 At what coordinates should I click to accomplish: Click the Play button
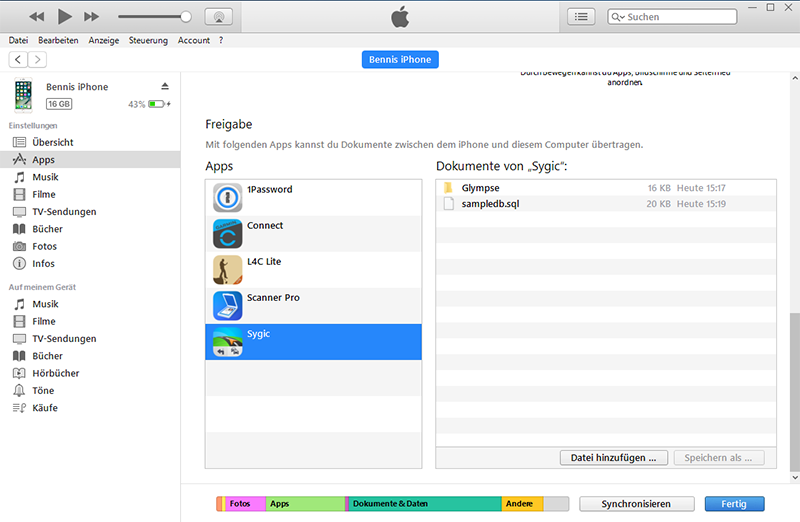pyautogui.click(x=65, y=16)
